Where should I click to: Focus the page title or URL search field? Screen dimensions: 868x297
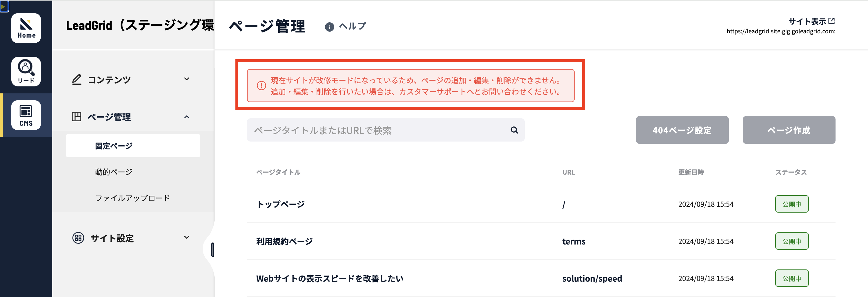click(386, 130)
